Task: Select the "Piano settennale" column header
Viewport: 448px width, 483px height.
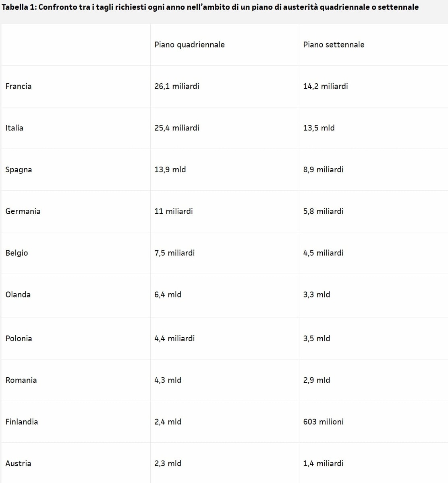Action: coord(334,45)
